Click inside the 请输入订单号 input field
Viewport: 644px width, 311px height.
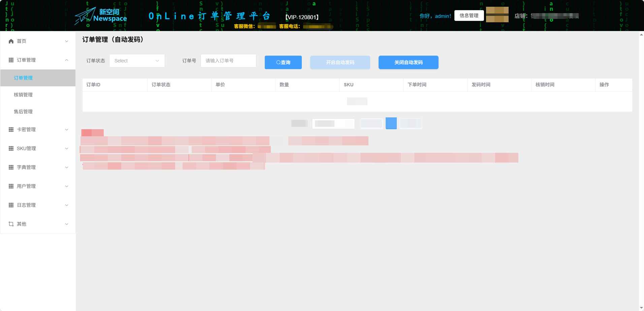(x=228, y=61)
